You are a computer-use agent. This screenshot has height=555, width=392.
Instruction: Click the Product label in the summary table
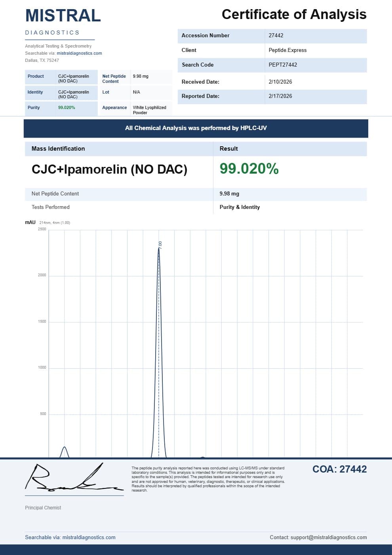(x=36, y=76)
